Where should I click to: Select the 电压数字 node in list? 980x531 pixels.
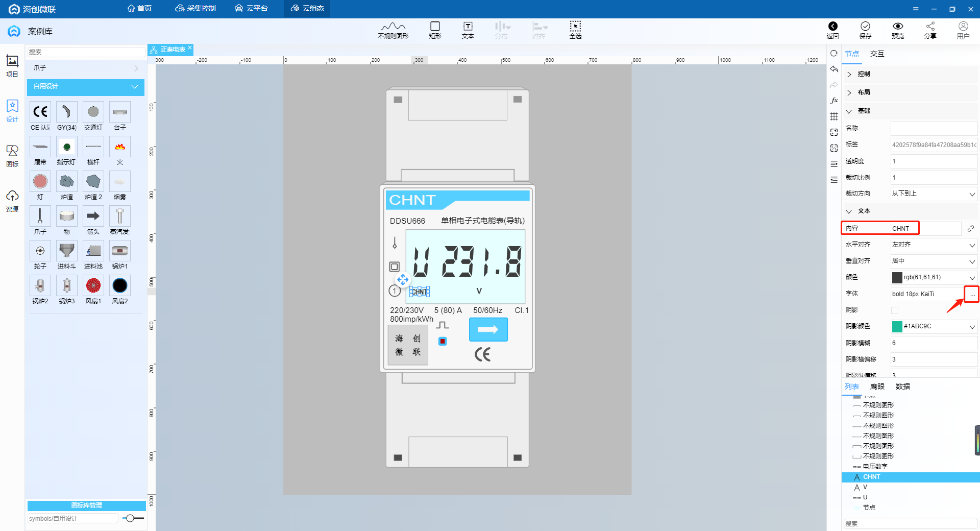click(x=875, y=467)
